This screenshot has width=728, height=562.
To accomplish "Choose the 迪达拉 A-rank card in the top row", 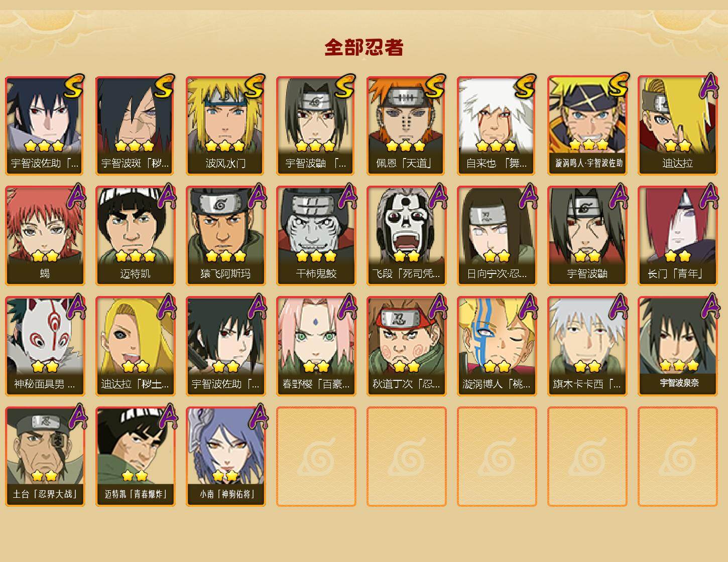I will [x=678, y=125].
